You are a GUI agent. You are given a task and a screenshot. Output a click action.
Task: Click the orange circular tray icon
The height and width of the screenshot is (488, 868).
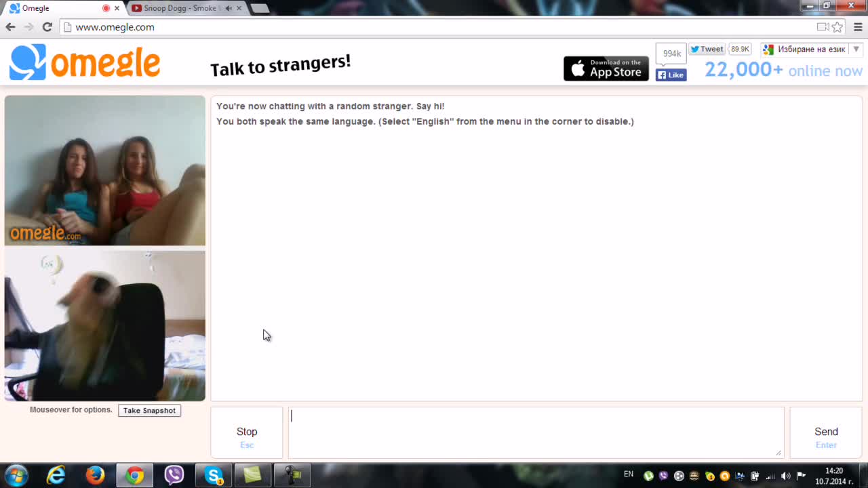(x=725, y=476)
